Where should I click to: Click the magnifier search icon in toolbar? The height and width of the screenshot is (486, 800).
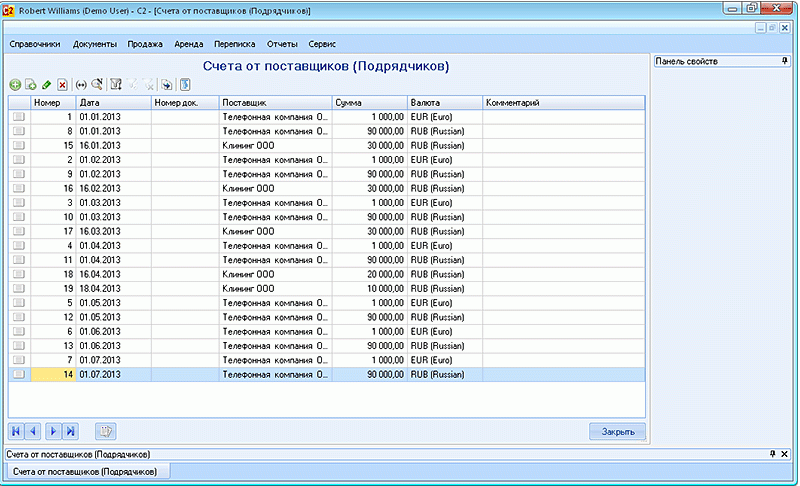[97, 86]
